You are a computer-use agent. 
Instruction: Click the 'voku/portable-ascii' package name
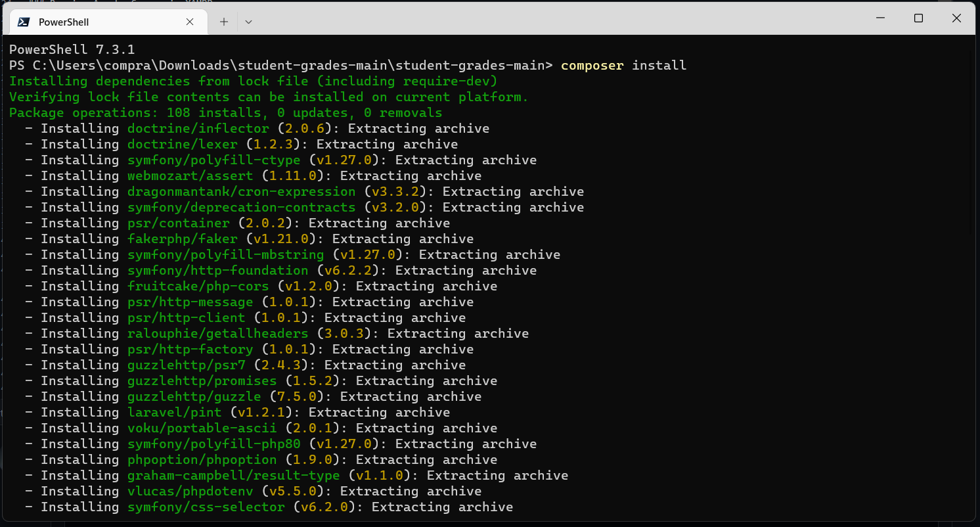click(x=202, y=428)
